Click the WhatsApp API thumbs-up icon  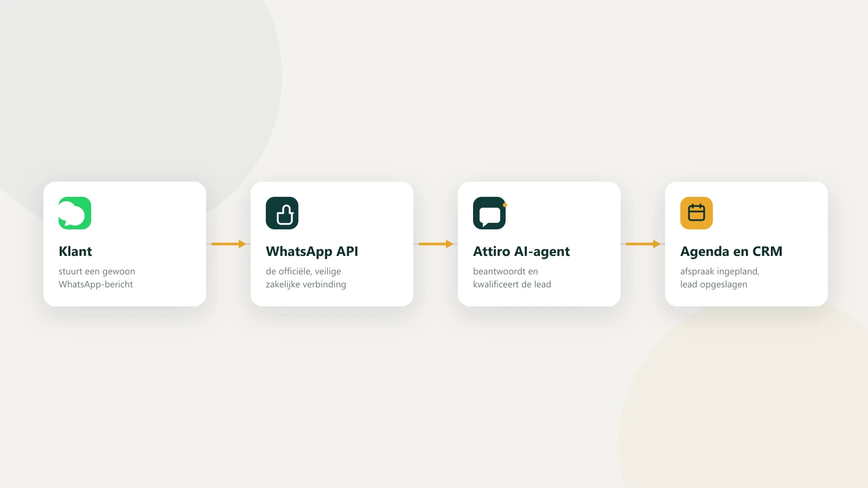pos(282,213)
